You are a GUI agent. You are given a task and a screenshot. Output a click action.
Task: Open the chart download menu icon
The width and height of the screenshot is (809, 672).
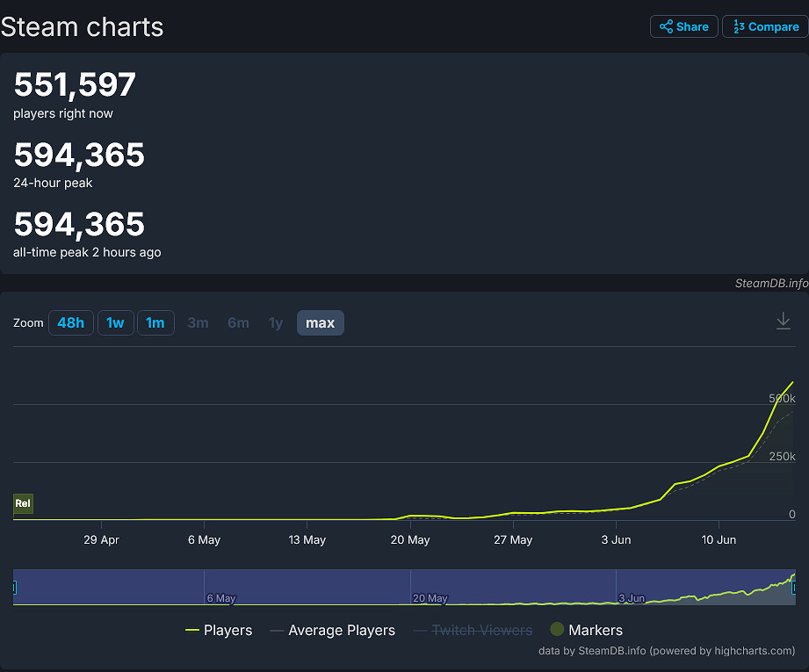click(784, 322)
